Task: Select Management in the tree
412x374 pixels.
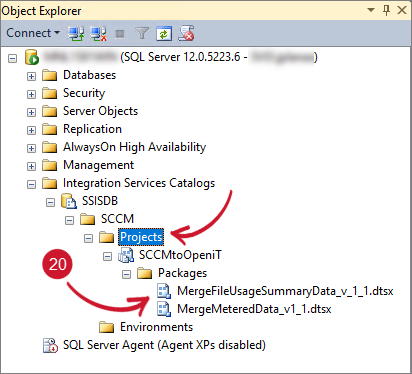Action: coord(98,165)
